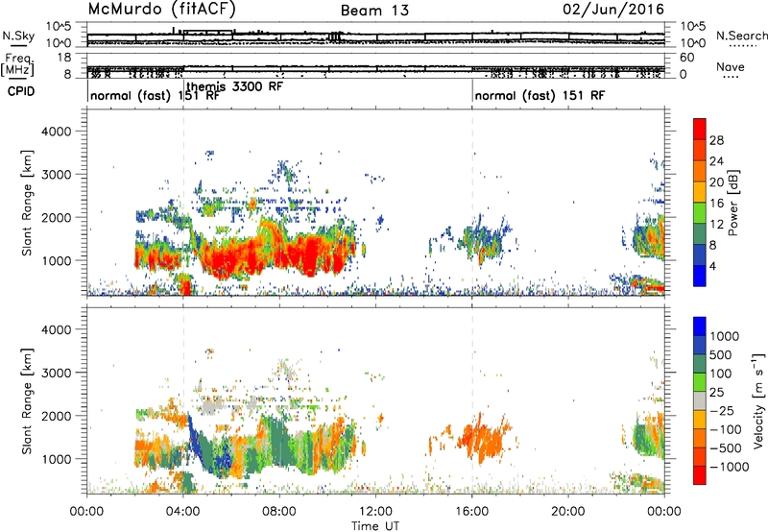The width and height of the screenshot is (768, 532).
Task: Click the date '02/Jun/2016'
Action: click(613, 9)
